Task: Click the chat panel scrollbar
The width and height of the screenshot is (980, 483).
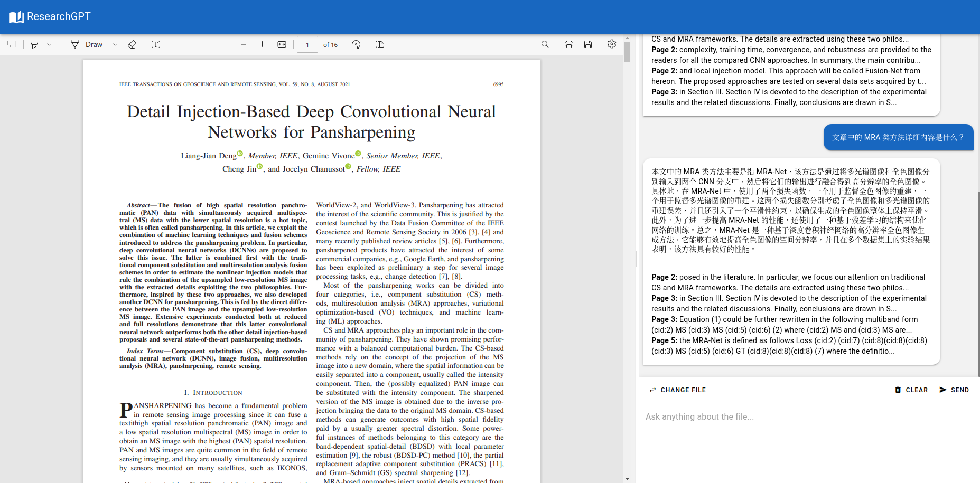Action: pyautogui.click(x=978, y=284)
